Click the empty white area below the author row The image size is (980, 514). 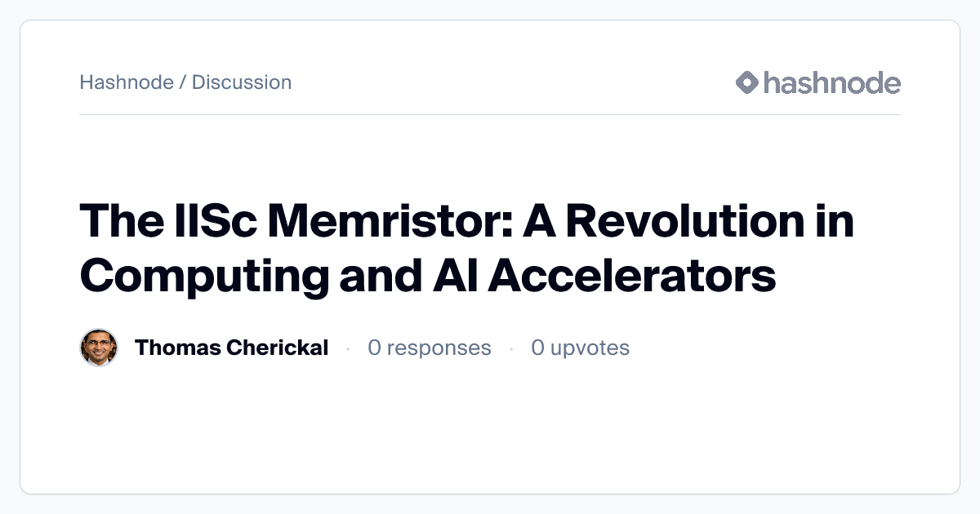(490, 432)
